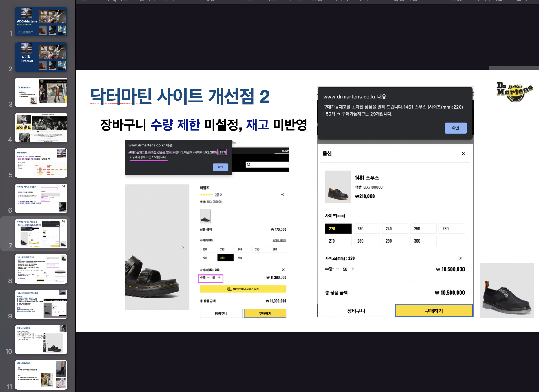Click the large 장바구니 button under ₩10,500,000

pos(356,311)
